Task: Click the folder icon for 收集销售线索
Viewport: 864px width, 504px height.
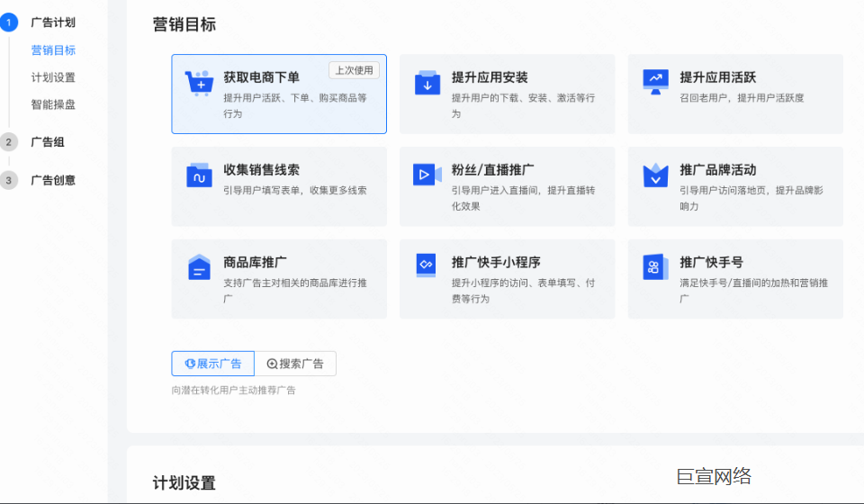Action: tap(199, 175)
